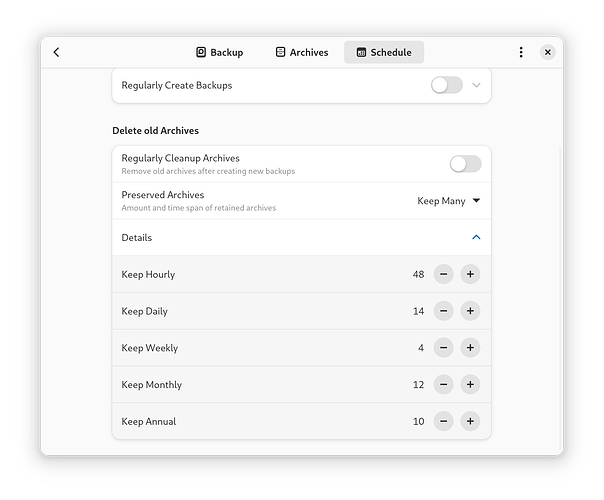Enable the Regularly Create Backups switch
Viewport: 604px width, 500px height.
[x=446, y=85]
